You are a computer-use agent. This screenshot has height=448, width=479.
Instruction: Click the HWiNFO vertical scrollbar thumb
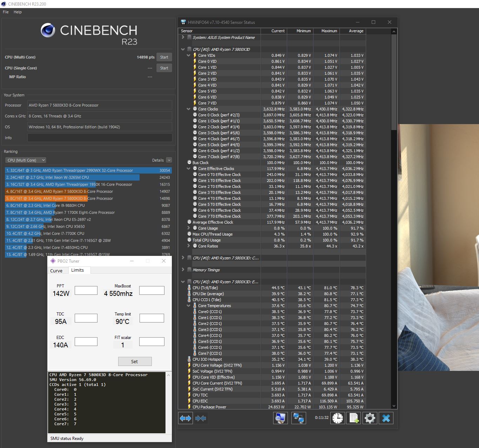[394, 82]
